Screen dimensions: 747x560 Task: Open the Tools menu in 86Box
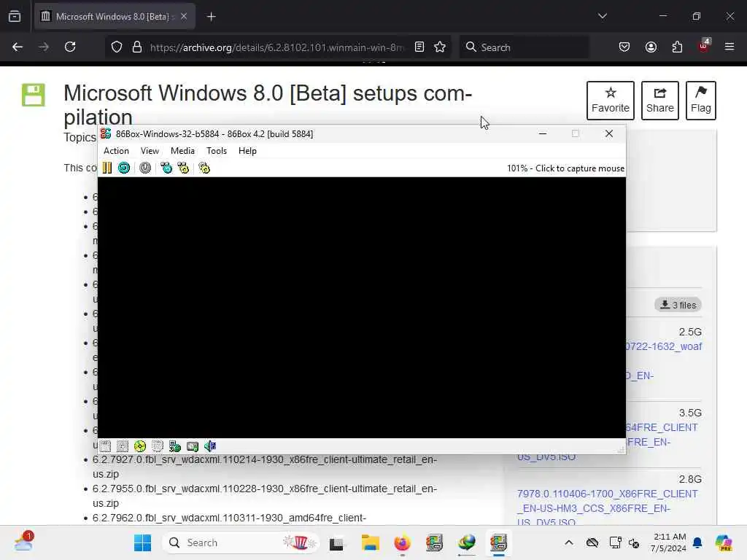pos(216,150)
